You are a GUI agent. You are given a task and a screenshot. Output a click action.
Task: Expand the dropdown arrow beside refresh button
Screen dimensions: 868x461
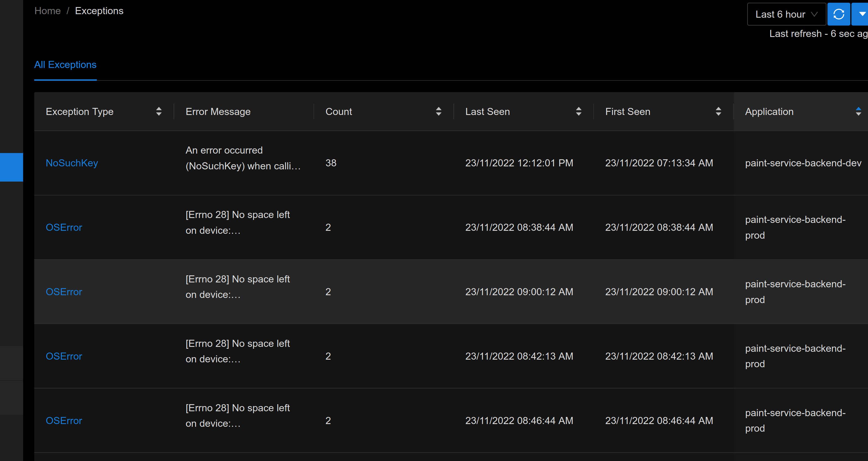click(861, 14)
